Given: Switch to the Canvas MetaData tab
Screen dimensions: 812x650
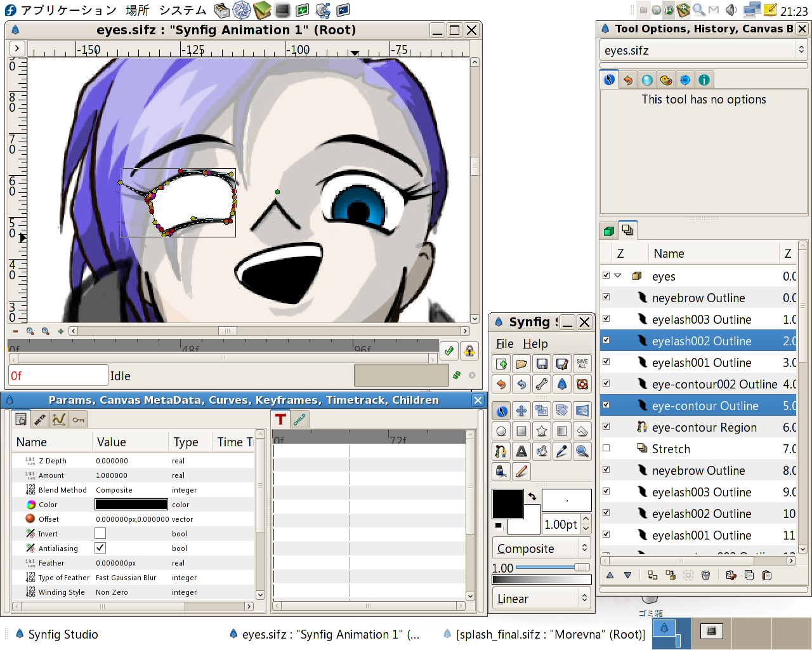Looking at the screenshot, I should (x=40, y=419).
